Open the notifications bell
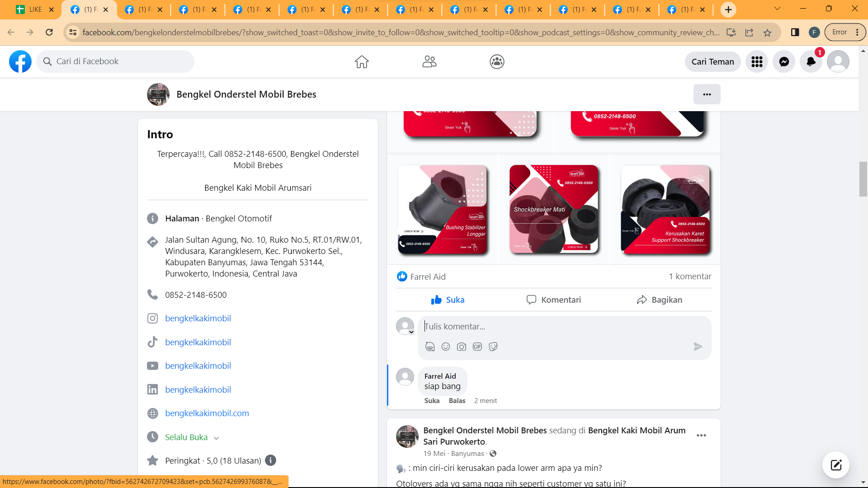 pos(811,61)
